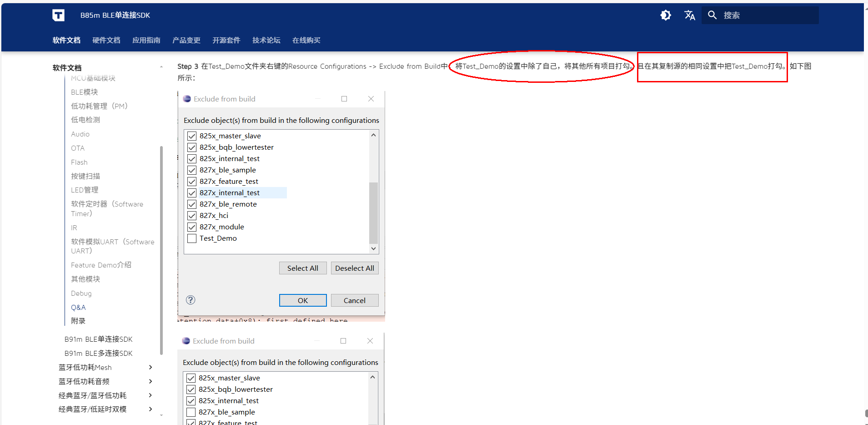Viewport: 868px width, 425px height.
Task: Switch to 应用指南 tab
Action: click(x=146, y=40)
